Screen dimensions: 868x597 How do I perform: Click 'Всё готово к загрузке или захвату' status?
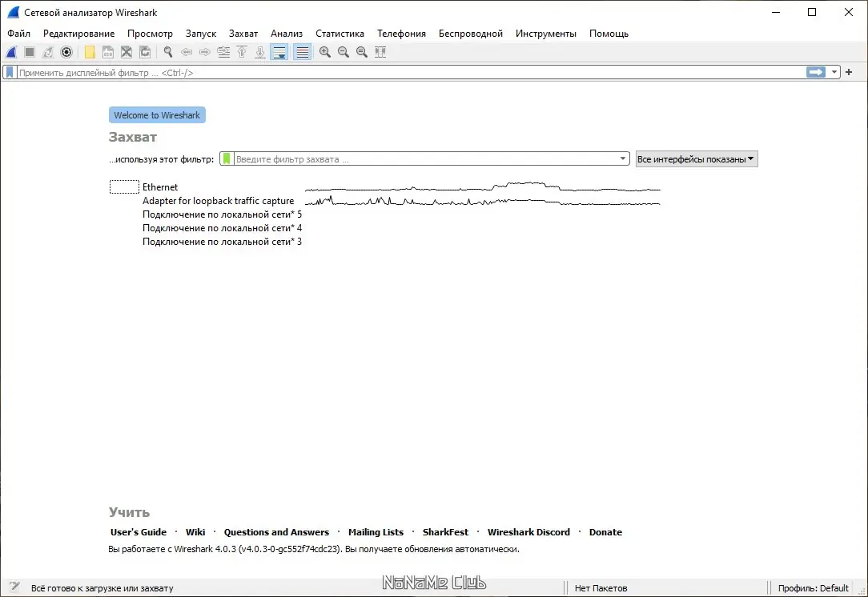point(102,588)
